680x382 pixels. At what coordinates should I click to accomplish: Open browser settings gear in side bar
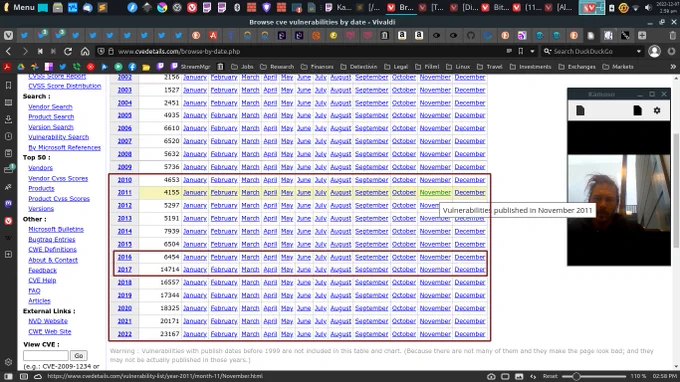pyautogui.click(x=8, y=362)
